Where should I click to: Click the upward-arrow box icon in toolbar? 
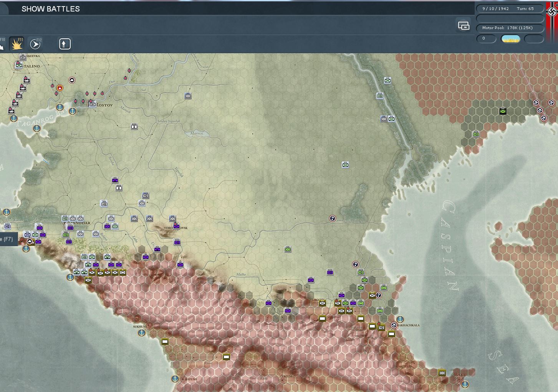click(65, 44)
